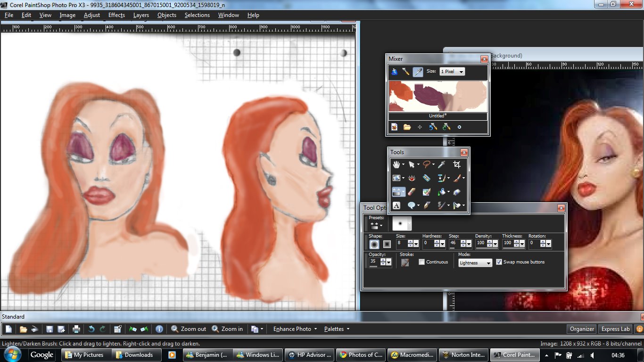Open the Image menu
The image size is (644, 362).
click(x=67, y=15)
